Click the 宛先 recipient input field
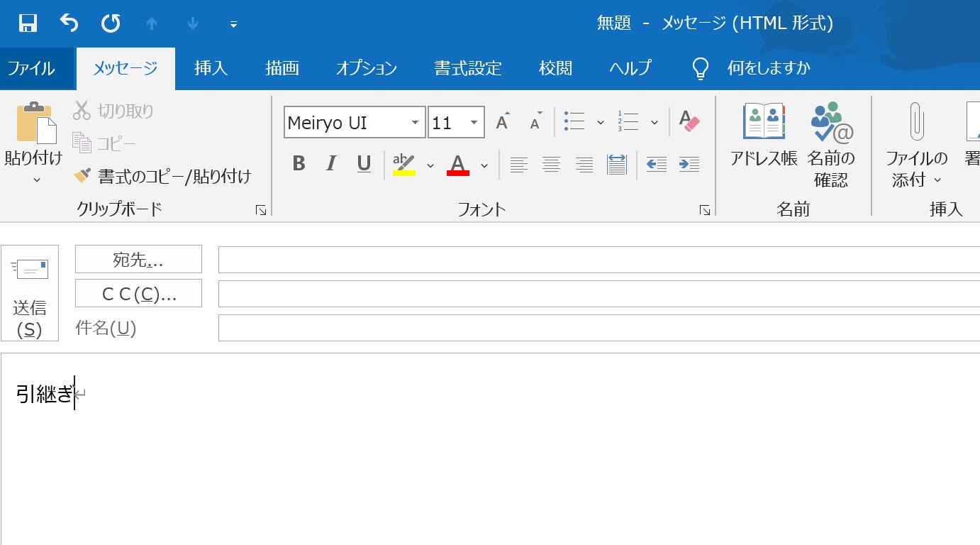The image size is (980, 545). (x=599, y=260)
